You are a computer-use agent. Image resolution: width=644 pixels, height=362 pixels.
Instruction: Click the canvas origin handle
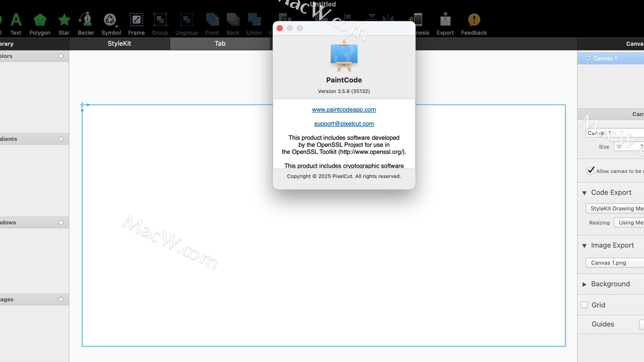[x=82, y=105]
